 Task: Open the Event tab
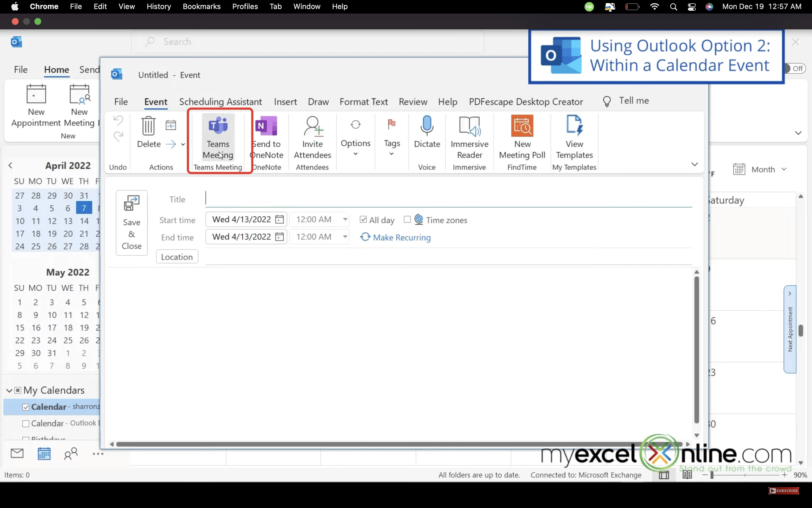pyautogui.click(x=156, y=102)
